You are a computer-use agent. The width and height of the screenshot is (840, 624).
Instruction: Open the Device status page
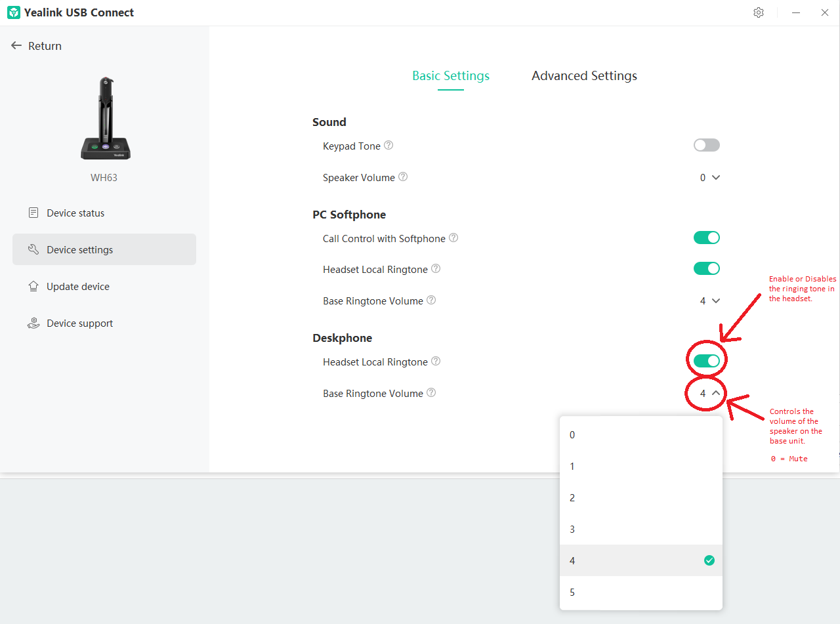(x=104, y=213)
